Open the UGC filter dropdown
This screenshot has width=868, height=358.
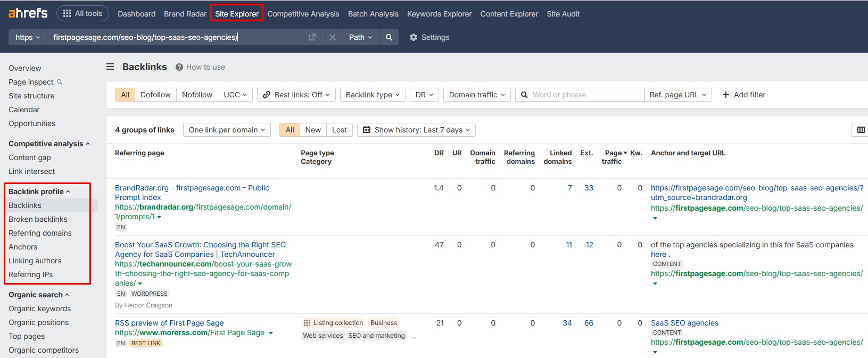[235, 95]
